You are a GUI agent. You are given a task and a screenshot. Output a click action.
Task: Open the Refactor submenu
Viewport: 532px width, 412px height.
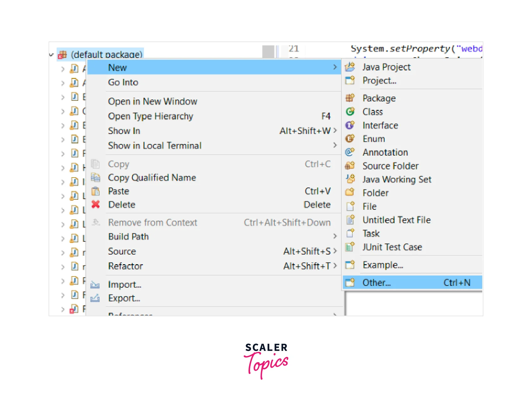coord(125,266)
